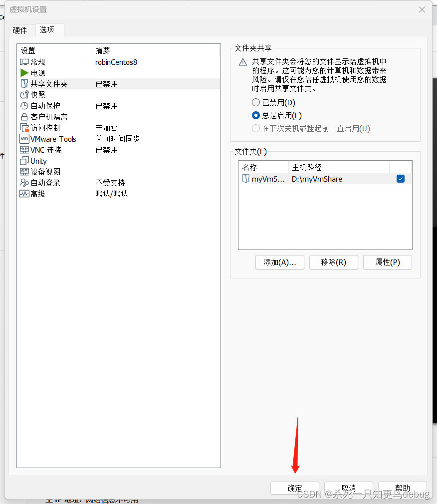Click the 确定 (OK) button
This screenshot has width=437, height=504.
coord(294,489)
